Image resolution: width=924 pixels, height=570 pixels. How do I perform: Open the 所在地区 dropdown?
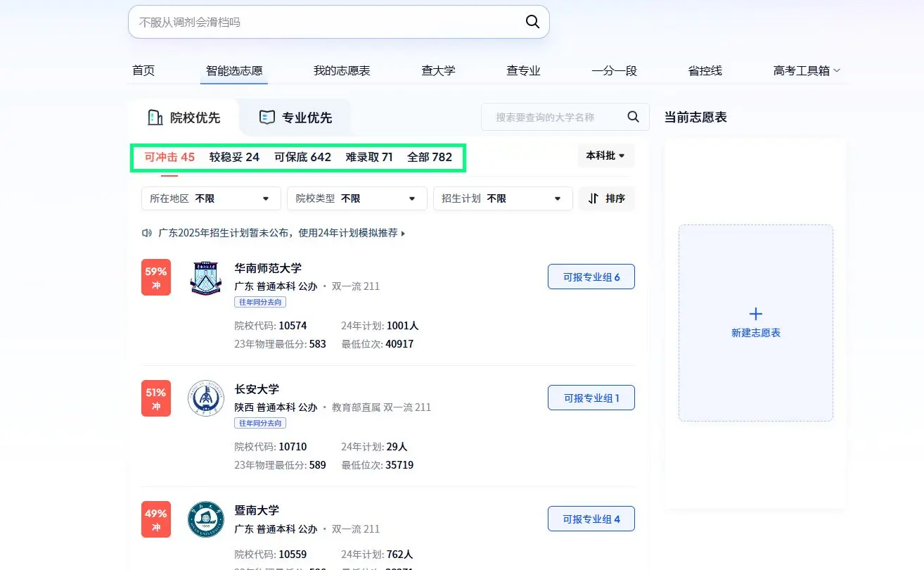(x=210, y=198)
